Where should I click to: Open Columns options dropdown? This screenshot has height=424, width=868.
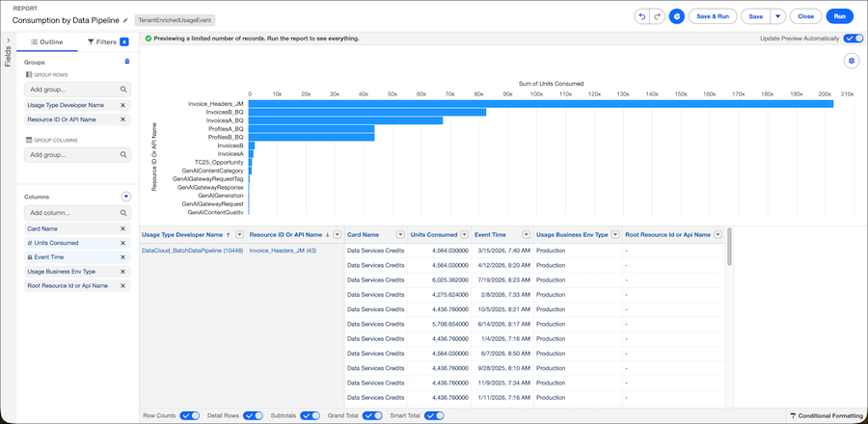tap(126, 197)
